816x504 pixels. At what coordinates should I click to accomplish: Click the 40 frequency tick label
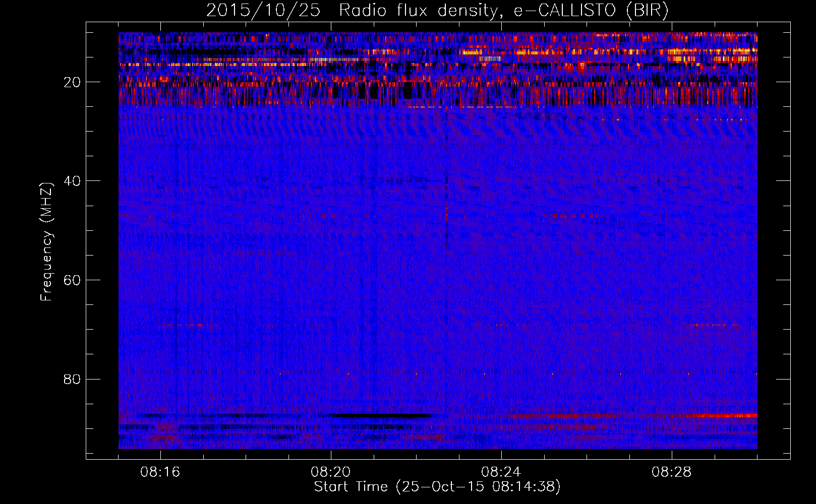73,181
